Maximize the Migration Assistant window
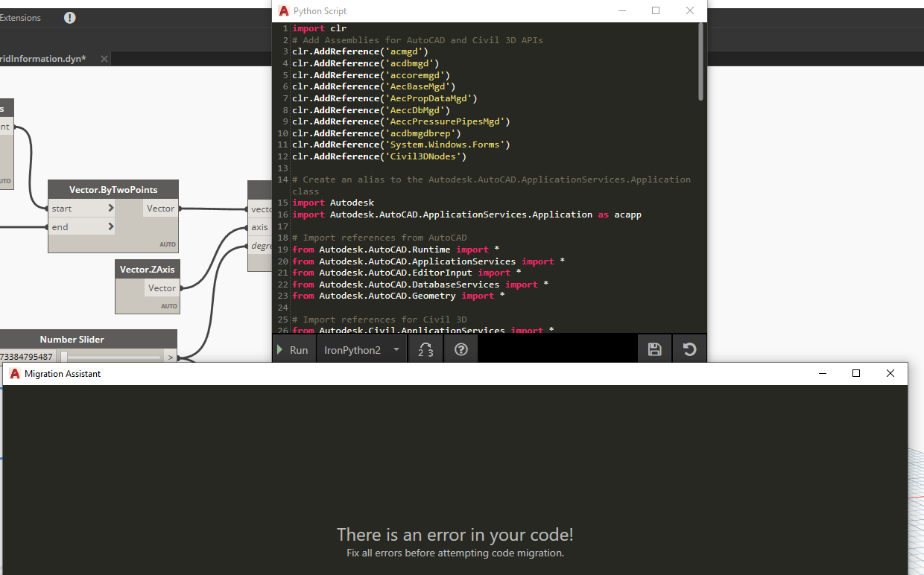The height and width of the screenshot is (575, 924). (856, 373)
